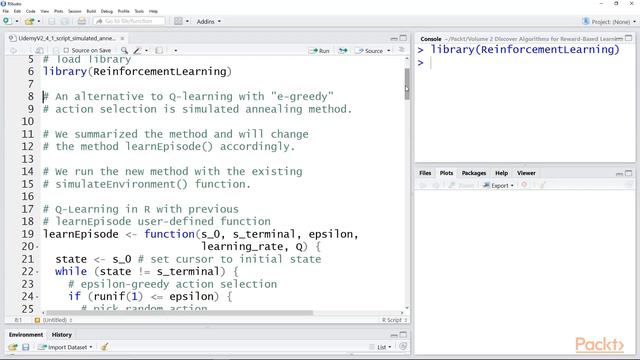640x360 pixels.
Task: Click the Show in new window icon
Action: coord(40,50)
